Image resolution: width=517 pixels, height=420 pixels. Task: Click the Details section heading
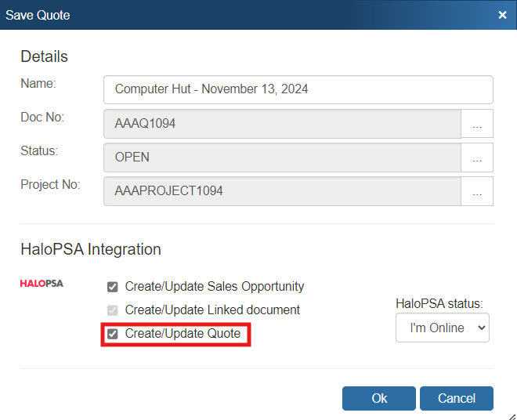(44, 56)
